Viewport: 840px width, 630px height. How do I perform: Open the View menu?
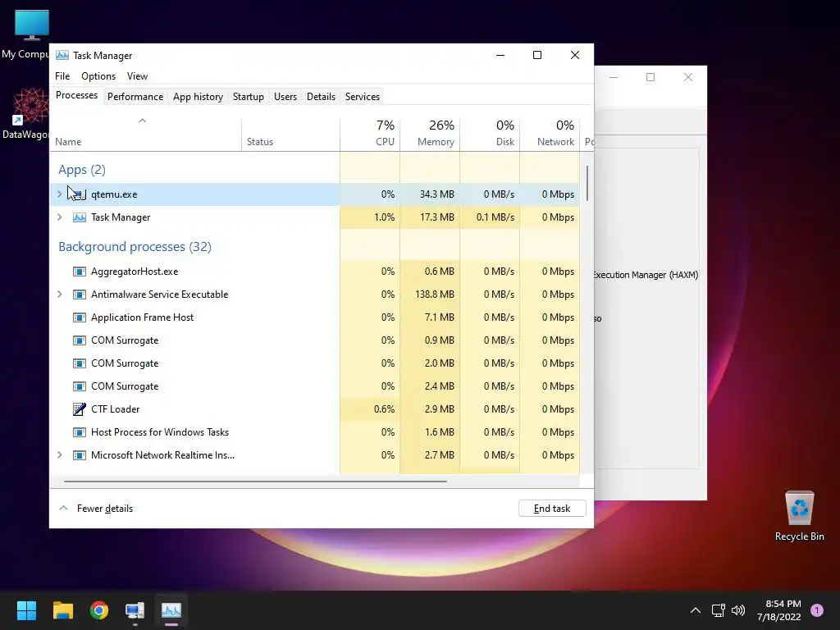[137, 76]
